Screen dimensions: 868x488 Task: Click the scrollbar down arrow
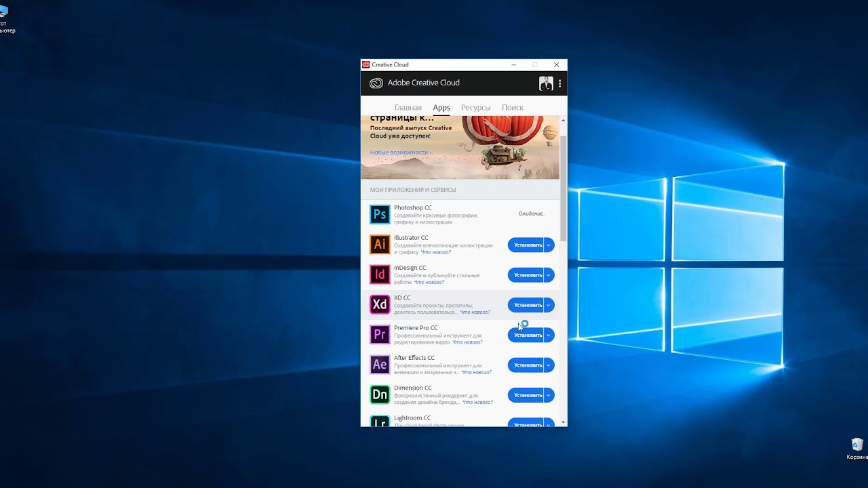coord(564,422)
